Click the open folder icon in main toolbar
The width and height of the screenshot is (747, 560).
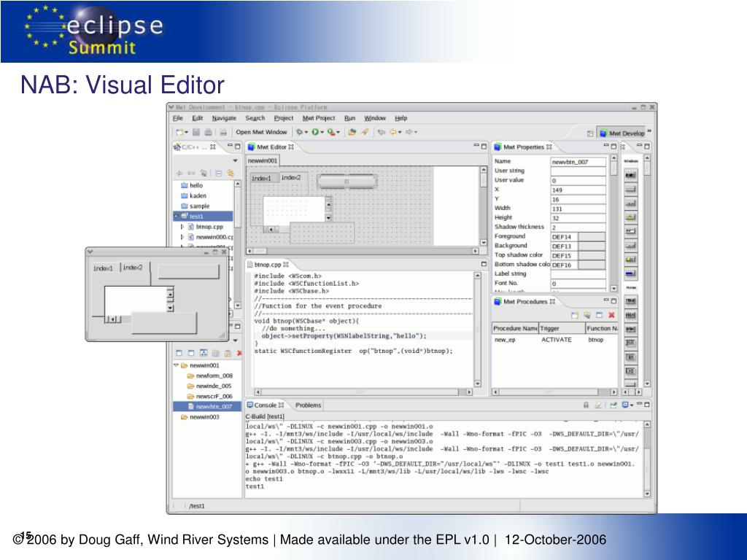click(x=352, y=132)
